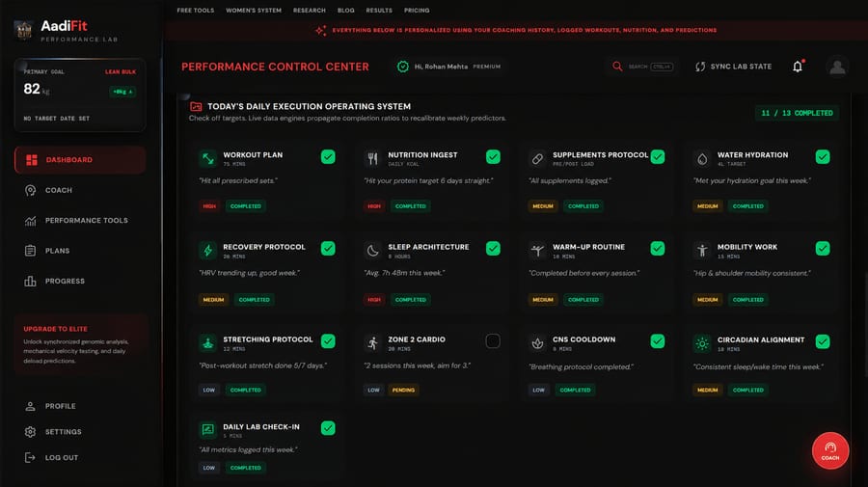Check the Zone 2 Cardio checkbox
This screenshot has width=868, height=487.
(x=493, y=341)
